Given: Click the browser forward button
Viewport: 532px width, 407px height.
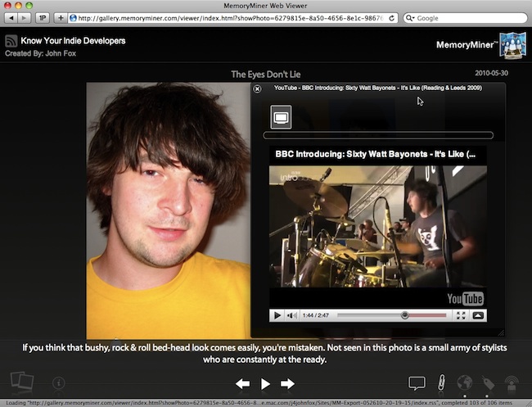Looking at the screenshot, I should tap(25, 18).
